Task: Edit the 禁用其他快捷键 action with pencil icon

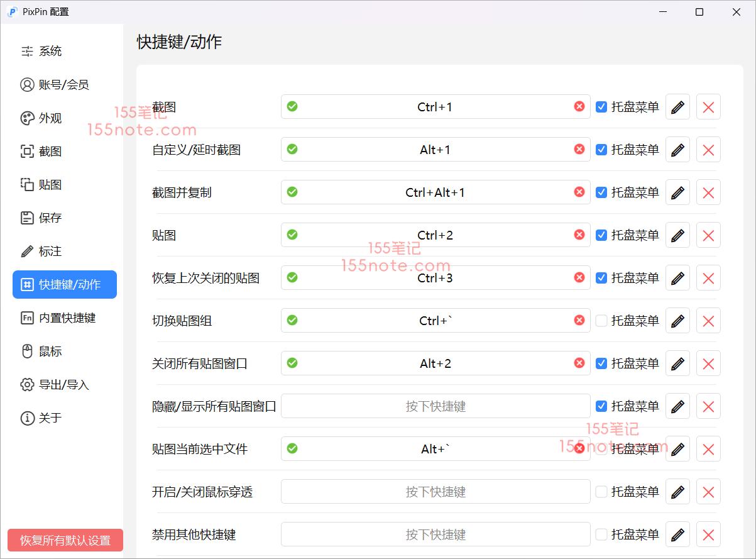Action: (677, 534)
